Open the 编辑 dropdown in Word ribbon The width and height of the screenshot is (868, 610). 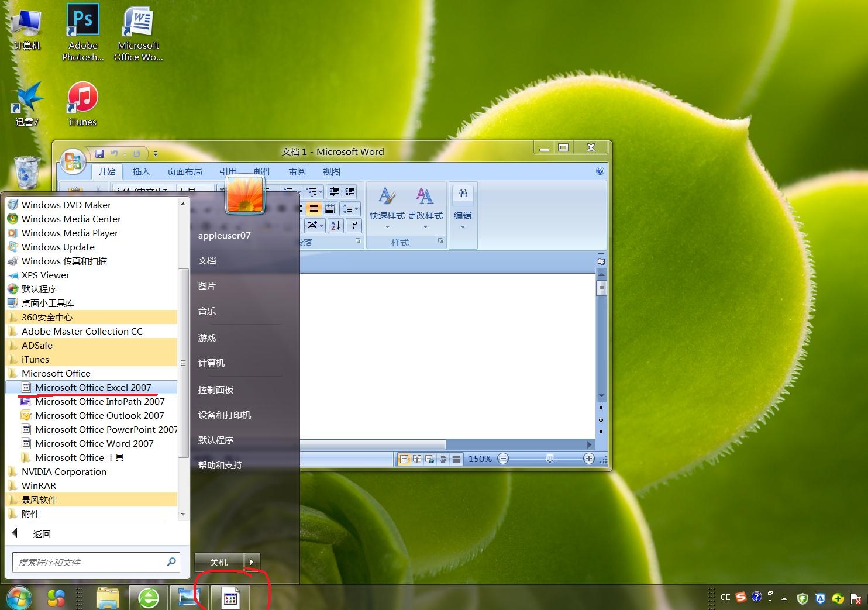click(x=463, y=208)
